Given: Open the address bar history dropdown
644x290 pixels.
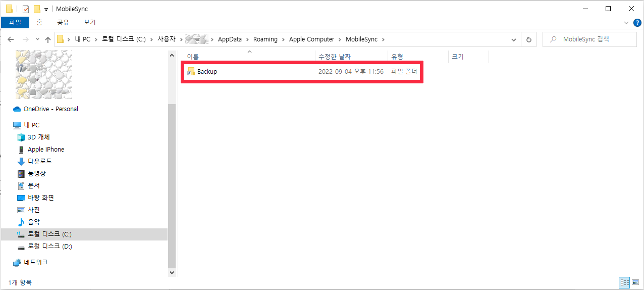Looking at the screenshot, I should [514, 39].
